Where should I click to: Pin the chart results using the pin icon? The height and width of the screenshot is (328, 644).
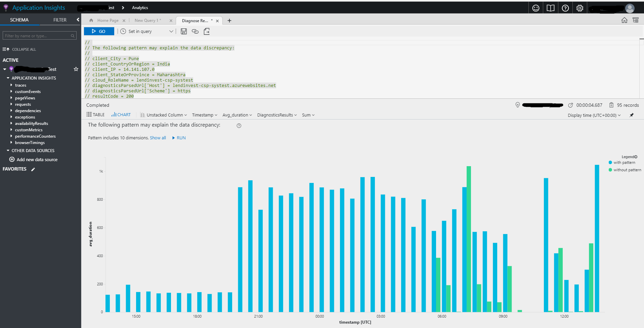point(632,115)
